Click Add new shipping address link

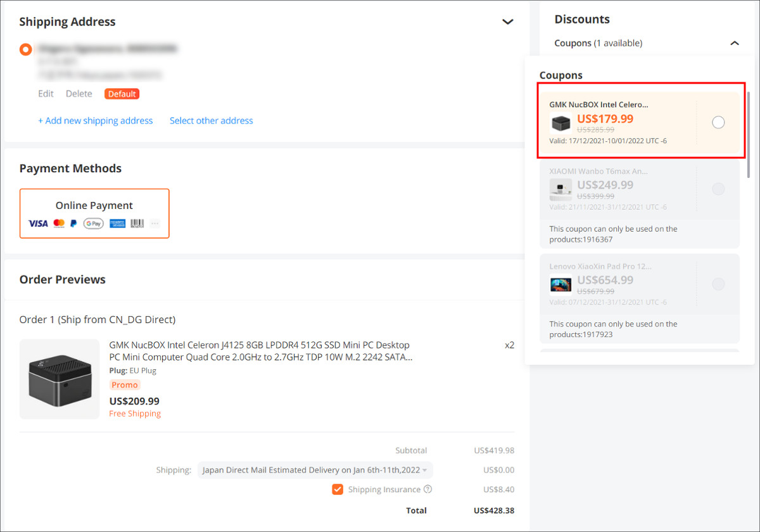(96, 121)
